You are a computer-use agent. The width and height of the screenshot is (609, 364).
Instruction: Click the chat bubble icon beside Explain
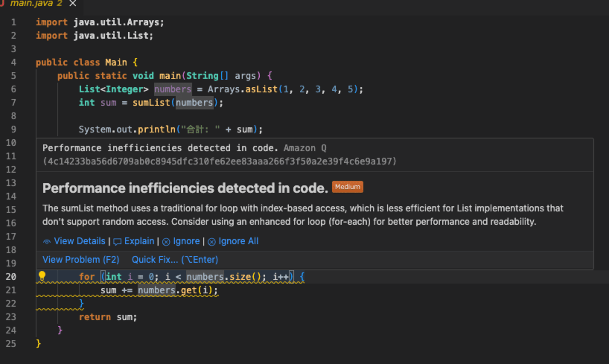click(117, 242)
